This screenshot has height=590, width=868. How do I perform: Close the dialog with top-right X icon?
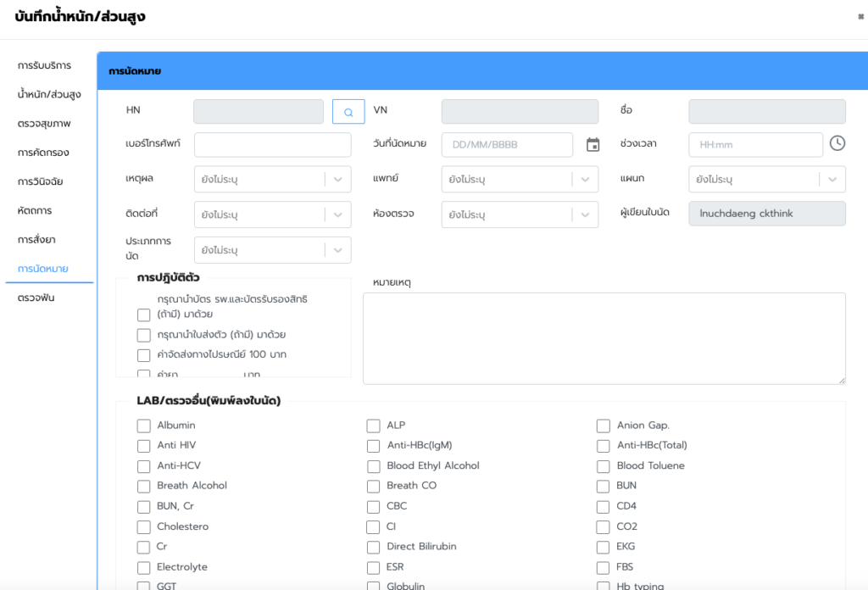tap(861, 16)
